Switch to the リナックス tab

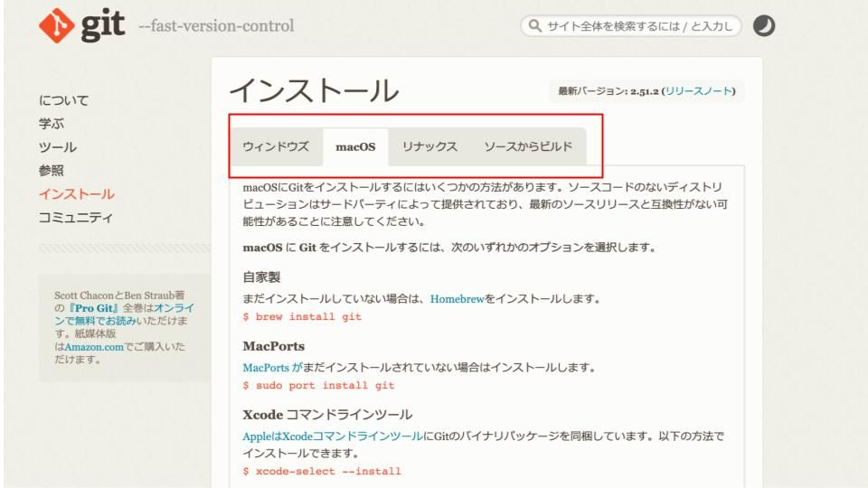[x=429, y=146]
